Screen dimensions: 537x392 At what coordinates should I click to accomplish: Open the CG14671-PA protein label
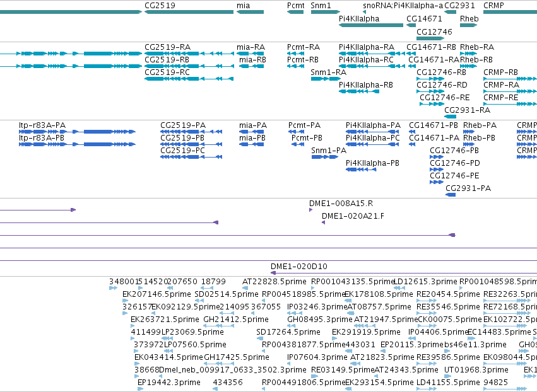pos(434,138)
